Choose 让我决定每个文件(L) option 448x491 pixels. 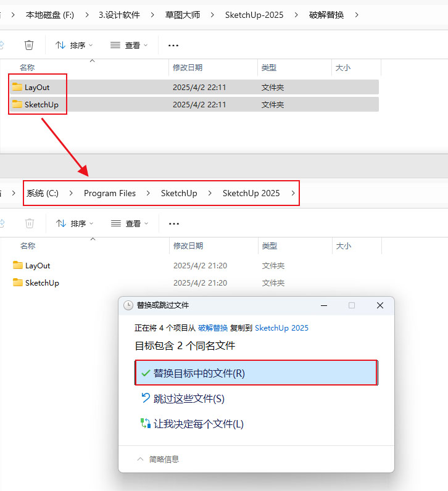(x=193, y=424)
